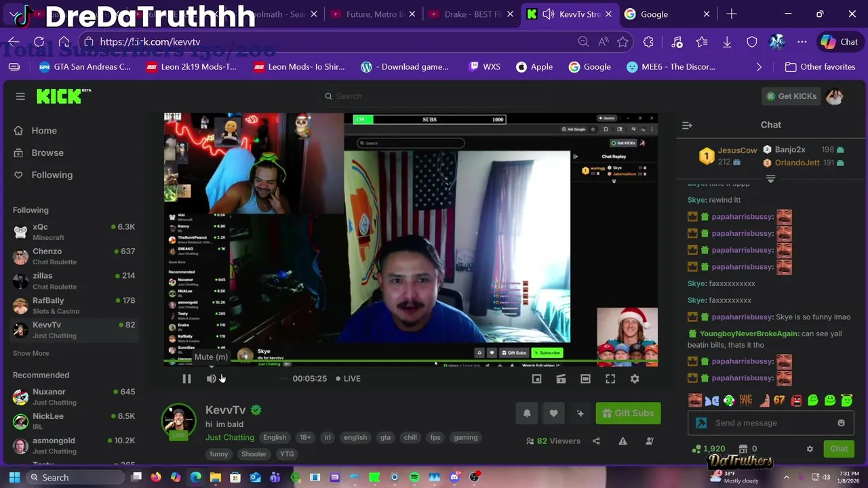Add page to favorites star icon
Viewport: 868px width, 488px height.
coord(623,42)
